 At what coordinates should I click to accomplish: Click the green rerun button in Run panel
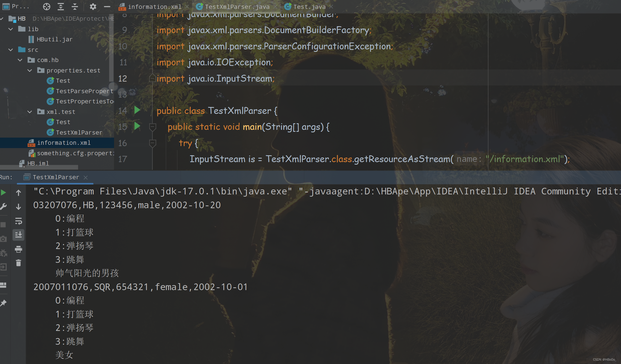coord(3,192)
